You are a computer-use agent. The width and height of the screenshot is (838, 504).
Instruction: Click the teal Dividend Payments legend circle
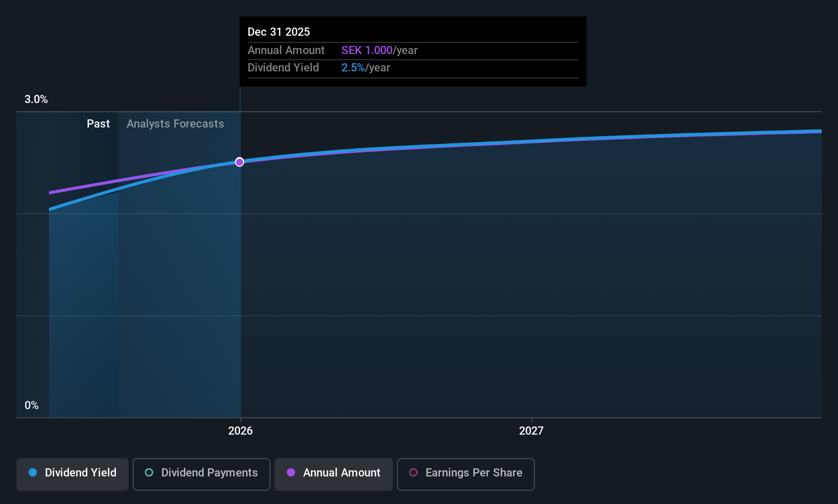pyautogui.click(x=149, y=472)
